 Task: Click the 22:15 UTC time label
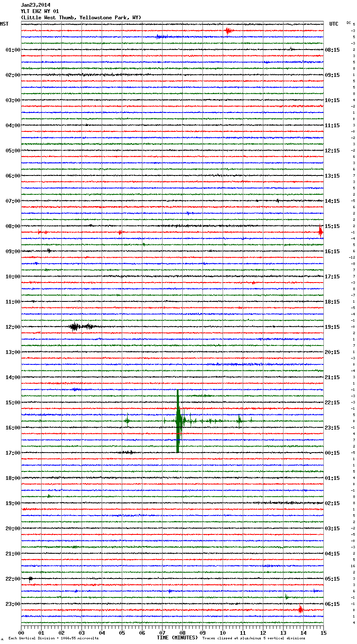(332, 403)
